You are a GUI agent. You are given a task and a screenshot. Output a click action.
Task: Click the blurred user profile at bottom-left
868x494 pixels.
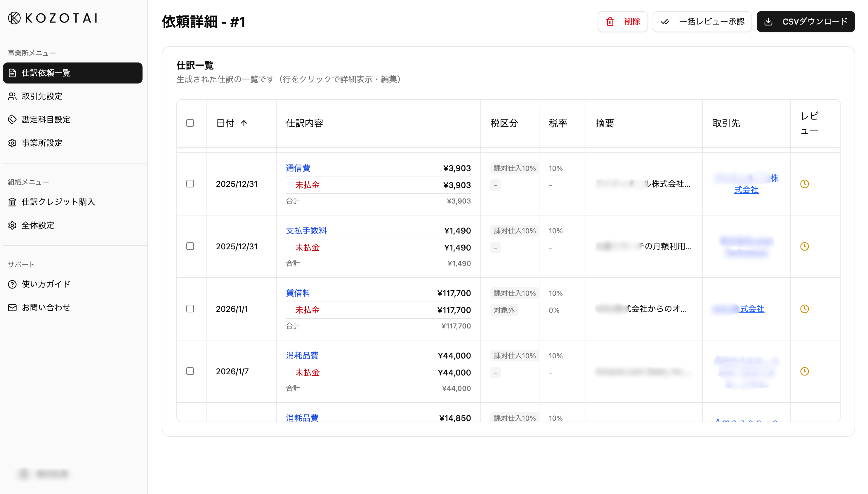44,473
